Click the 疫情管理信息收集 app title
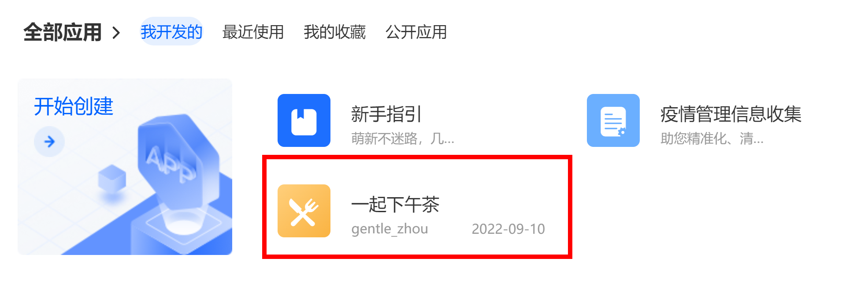Screen dimensions: 868x281 (x=731, y=114)
